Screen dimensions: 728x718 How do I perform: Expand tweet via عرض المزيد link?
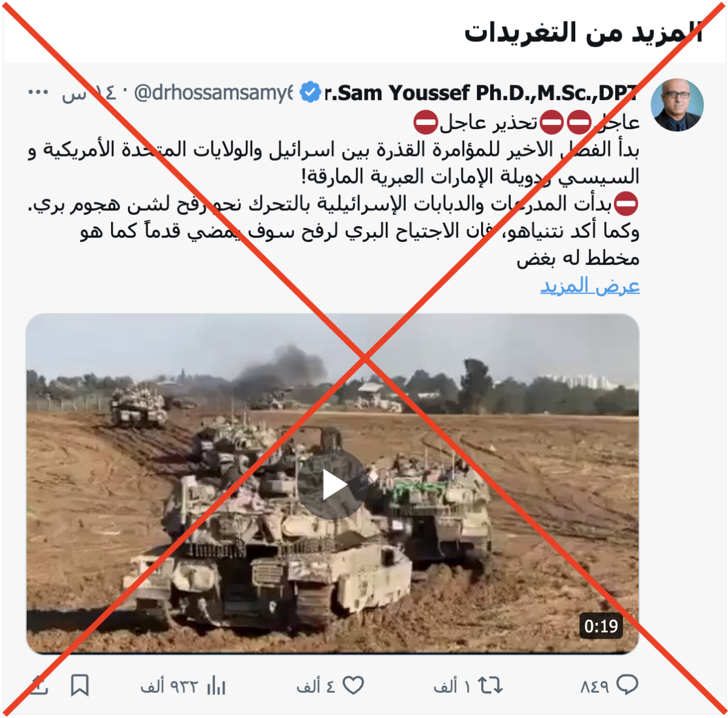tap(590, 285)
